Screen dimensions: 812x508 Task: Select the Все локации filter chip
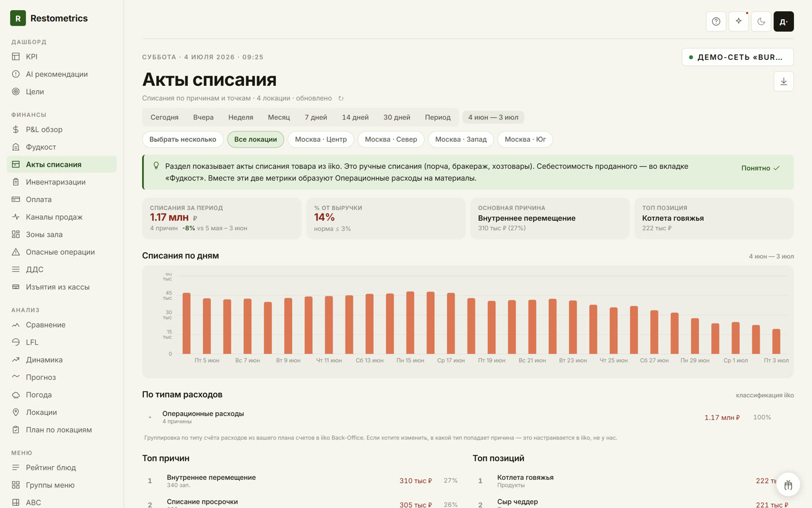[x=255, y=139]
